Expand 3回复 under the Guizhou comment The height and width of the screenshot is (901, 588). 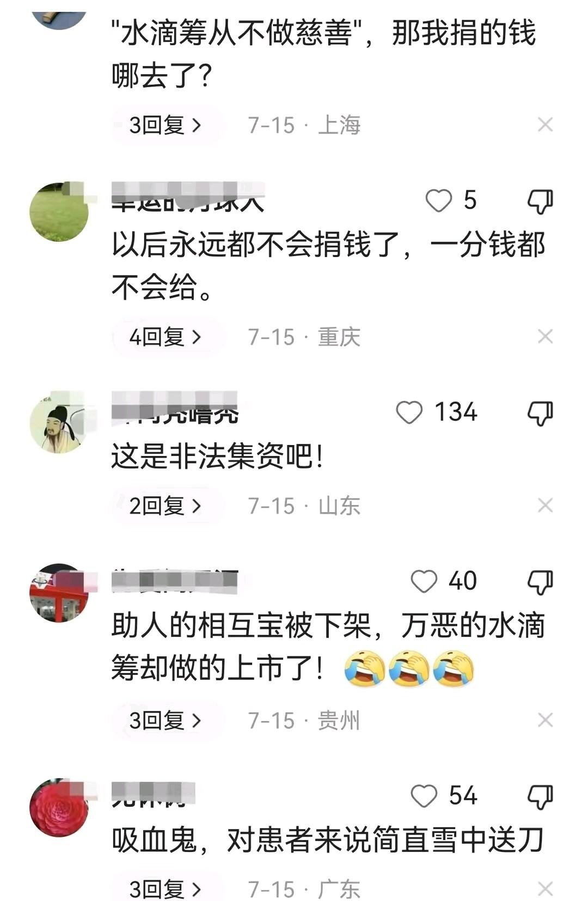pos(166,721)
